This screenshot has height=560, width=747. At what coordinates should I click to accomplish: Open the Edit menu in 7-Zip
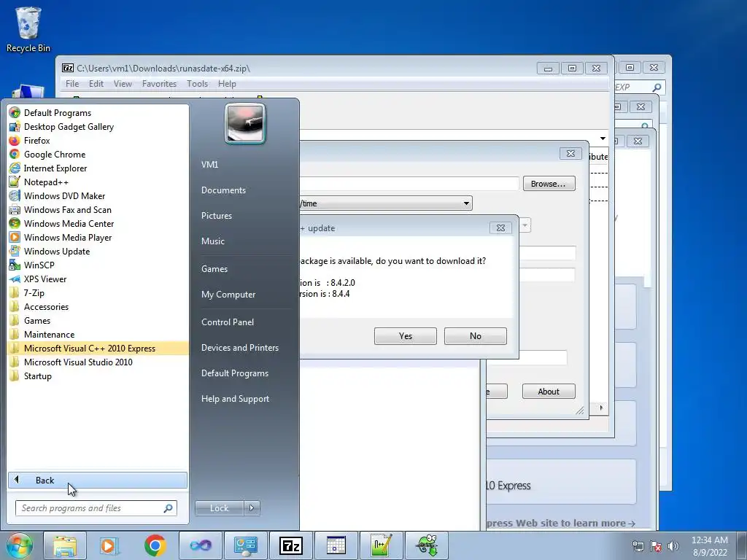pos(96,84)
